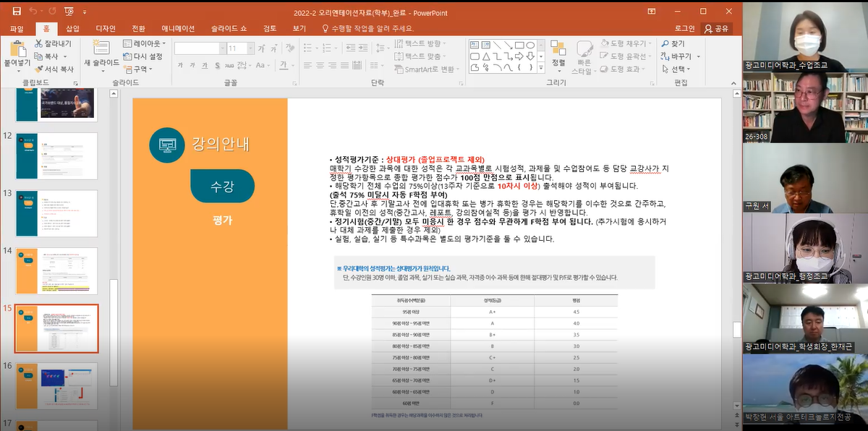Click the numbered list button

(328, 48)
